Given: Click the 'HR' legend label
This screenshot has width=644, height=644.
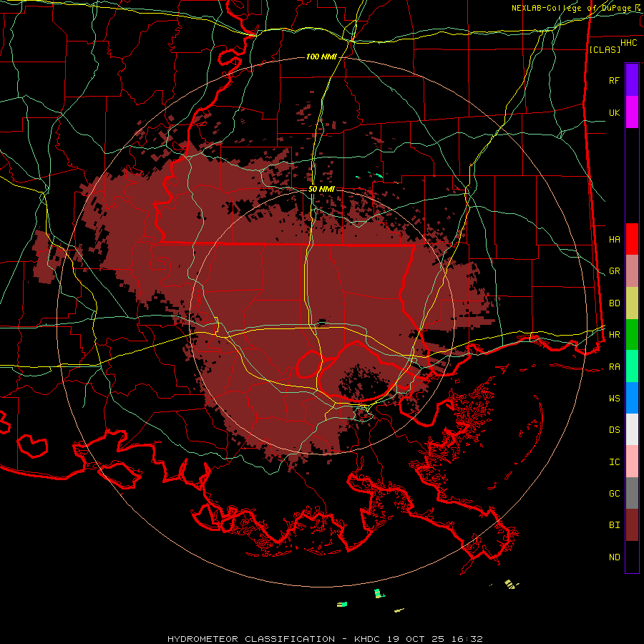Looking at the screenshot, I should [x=614, y=335].
